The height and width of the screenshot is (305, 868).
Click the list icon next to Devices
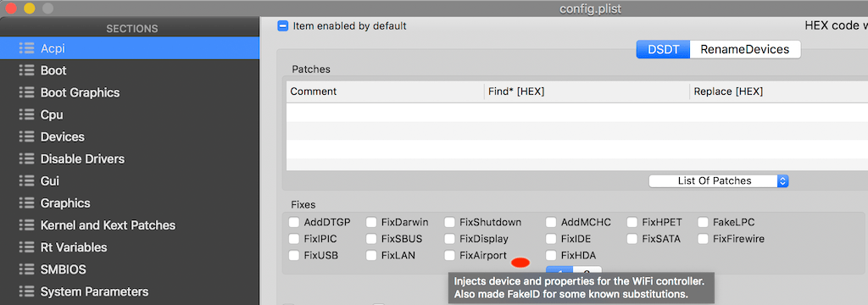pos(26,136)
